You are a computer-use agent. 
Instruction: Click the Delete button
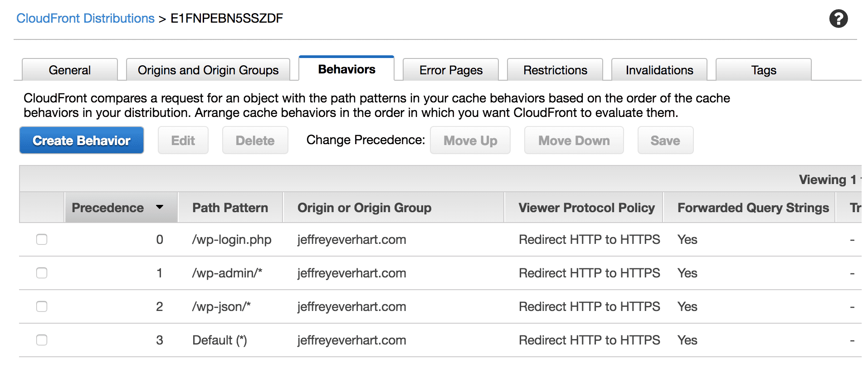coord(255,140)
